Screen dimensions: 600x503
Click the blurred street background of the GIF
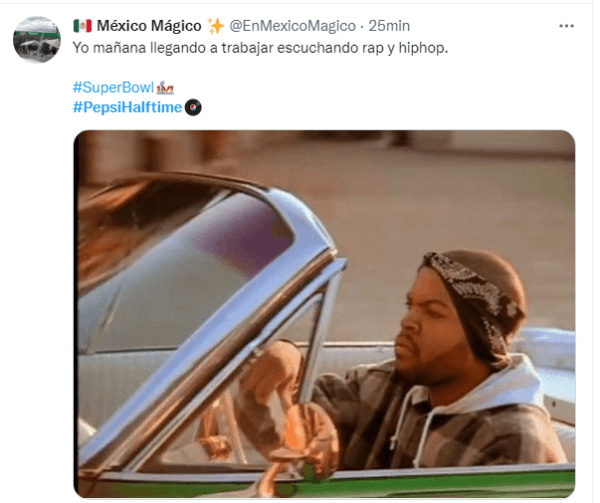pos(421,184)
